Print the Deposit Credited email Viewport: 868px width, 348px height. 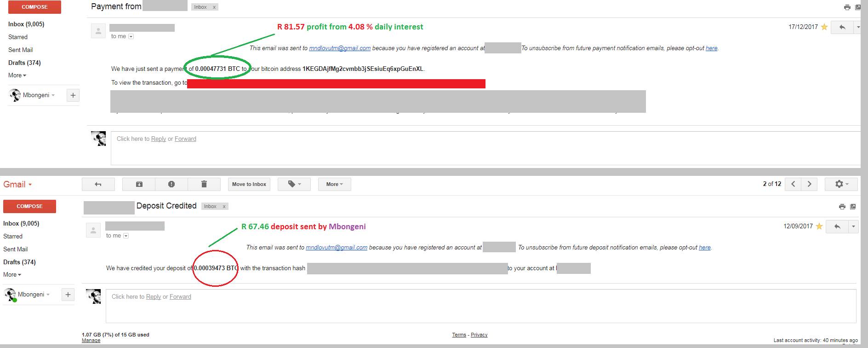coord(842,207)
